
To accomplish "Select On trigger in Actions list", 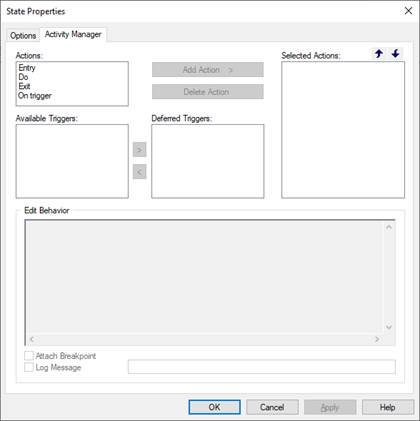I will tap(35, 96).
